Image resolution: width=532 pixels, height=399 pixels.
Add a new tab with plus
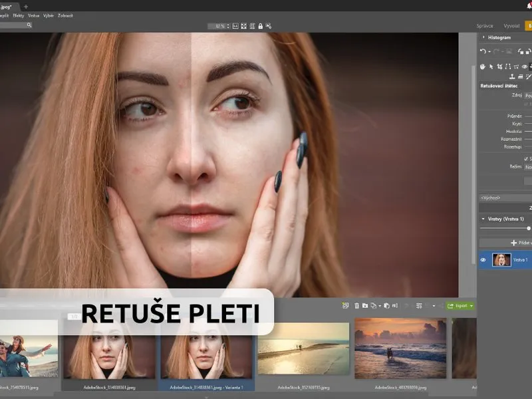(x=26, y=7)
